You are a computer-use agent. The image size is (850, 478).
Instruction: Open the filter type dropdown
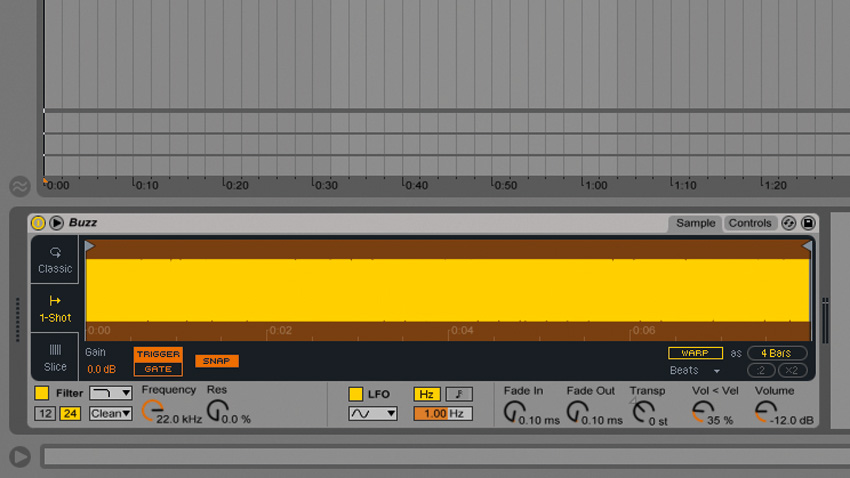click(x=111, y=393)
